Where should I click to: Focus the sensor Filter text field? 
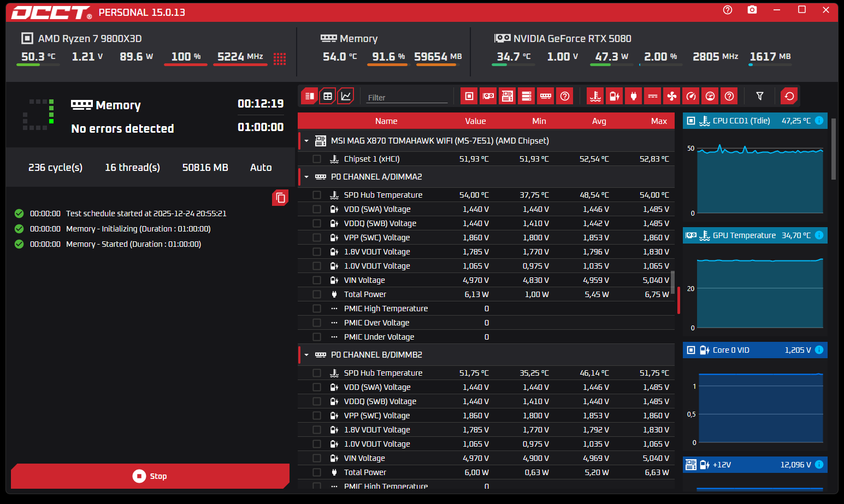point(406,97)
